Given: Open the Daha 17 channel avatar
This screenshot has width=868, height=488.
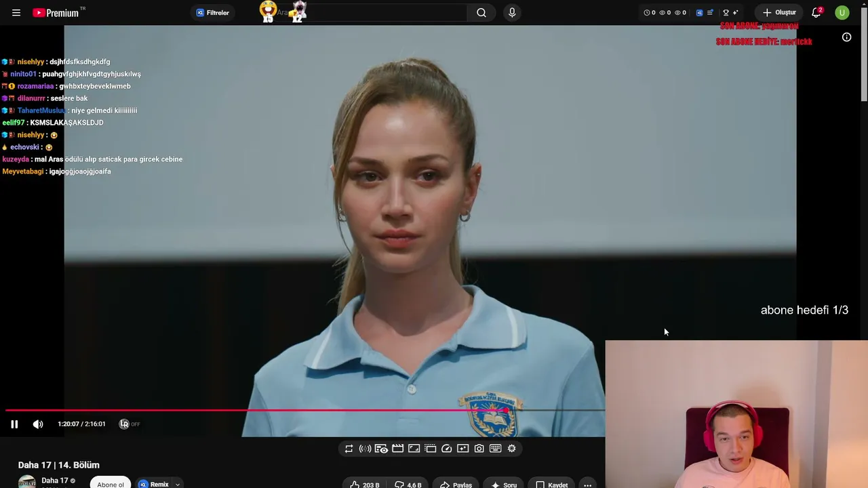Looking at the screenshot, I should pyautogui.click(x=27, y=482).
